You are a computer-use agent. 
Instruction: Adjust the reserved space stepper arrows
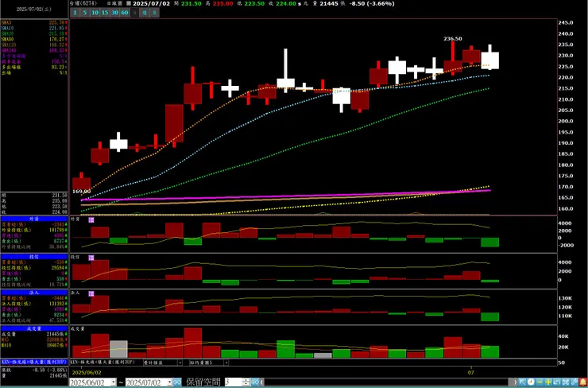coord(246,382)
